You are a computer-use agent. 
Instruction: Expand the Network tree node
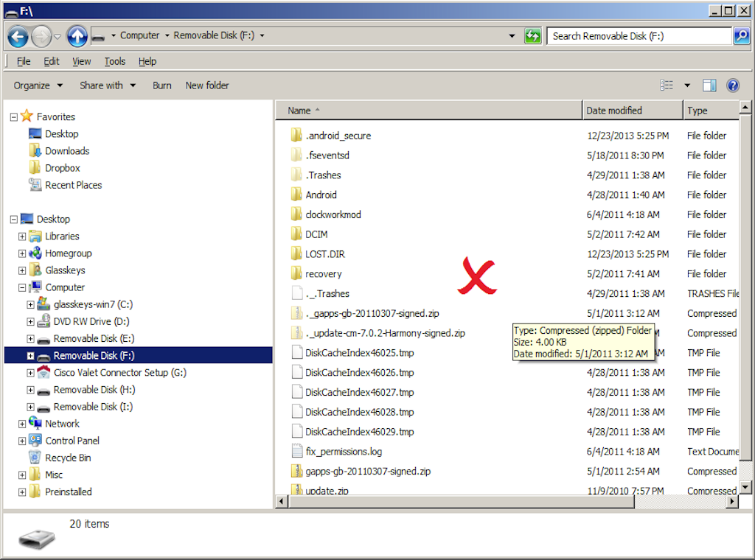click(x=22, y=424)
